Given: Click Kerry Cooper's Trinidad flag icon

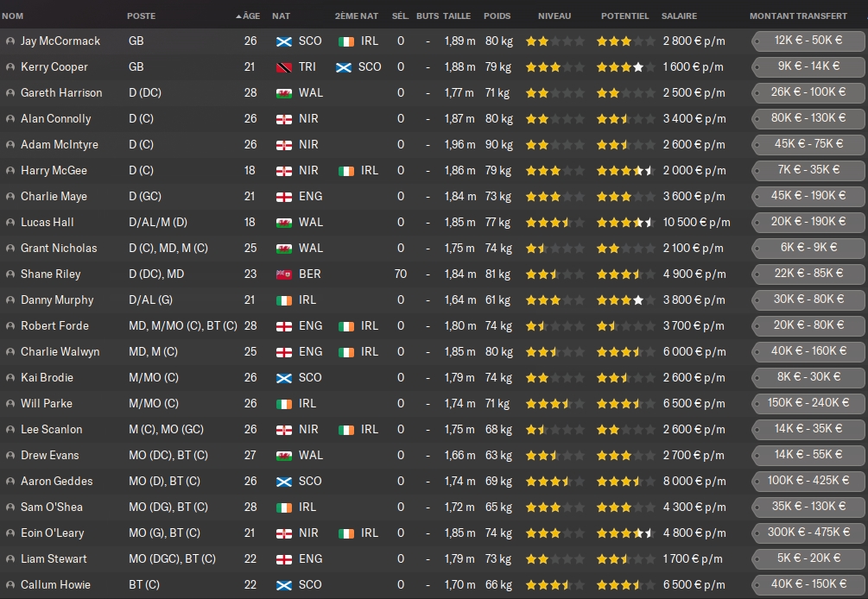Looking at the screenshot, I should 283,67.
